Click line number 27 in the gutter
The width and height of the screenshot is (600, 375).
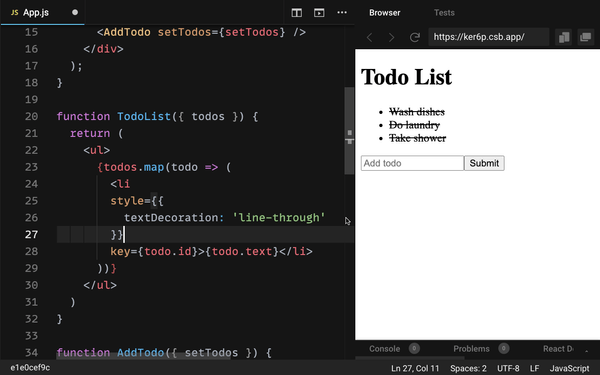[x=31, y=234]
